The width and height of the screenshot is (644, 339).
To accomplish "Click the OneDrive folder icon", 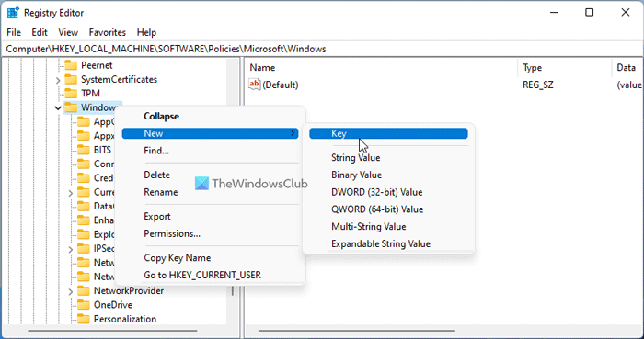I will pos(84,305).
